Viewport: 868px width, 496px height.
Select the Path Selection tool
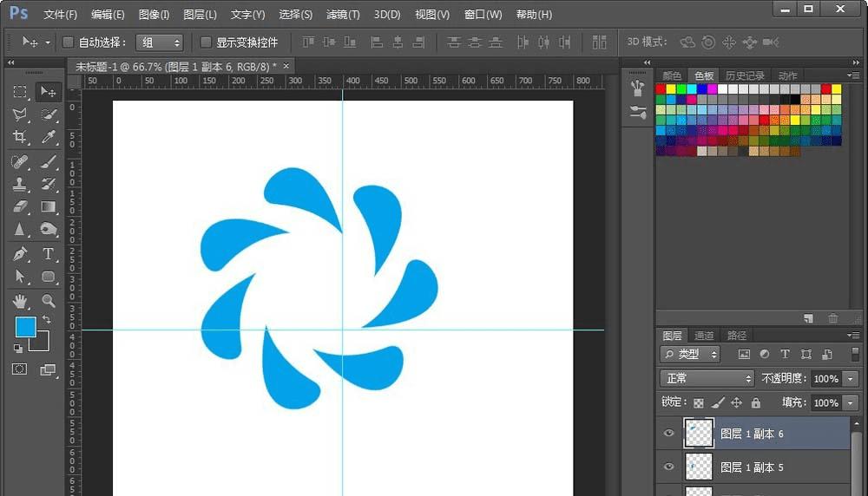(20, 276)
